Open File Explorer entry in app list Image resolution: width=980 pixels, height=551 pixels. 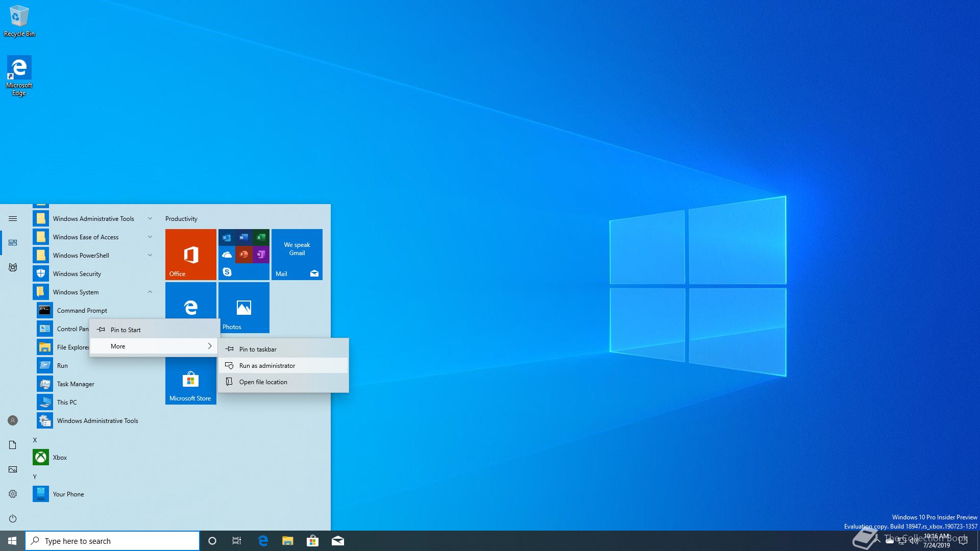pyautogui.click(x=63, y=347)
